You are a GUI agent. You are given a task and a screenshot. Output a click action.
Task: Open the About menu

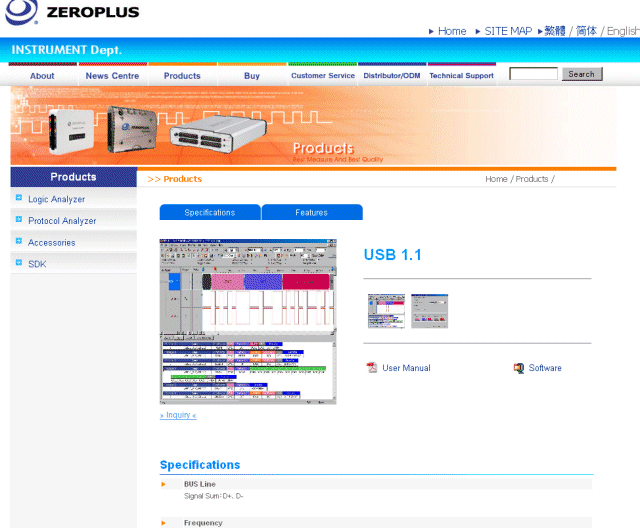[x=42, y=76]
